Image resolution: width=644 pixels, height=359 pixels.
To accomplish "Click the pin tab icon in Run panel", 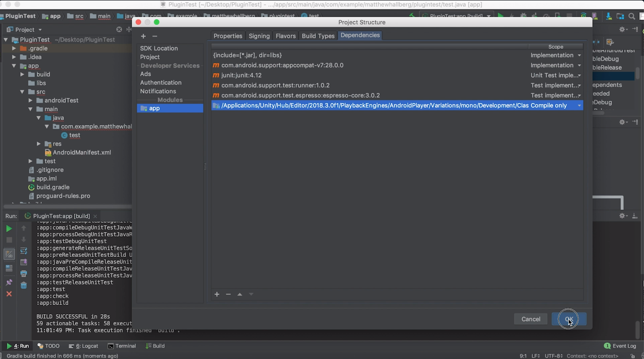I will (x=9, y=282).
